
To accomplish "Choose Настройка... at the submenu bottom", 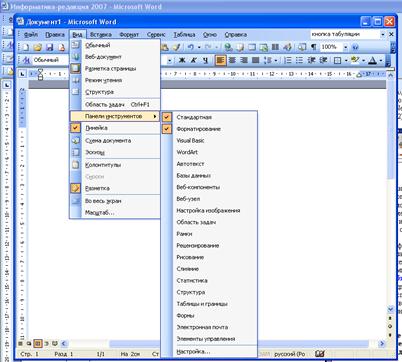I will coord(209,351).
